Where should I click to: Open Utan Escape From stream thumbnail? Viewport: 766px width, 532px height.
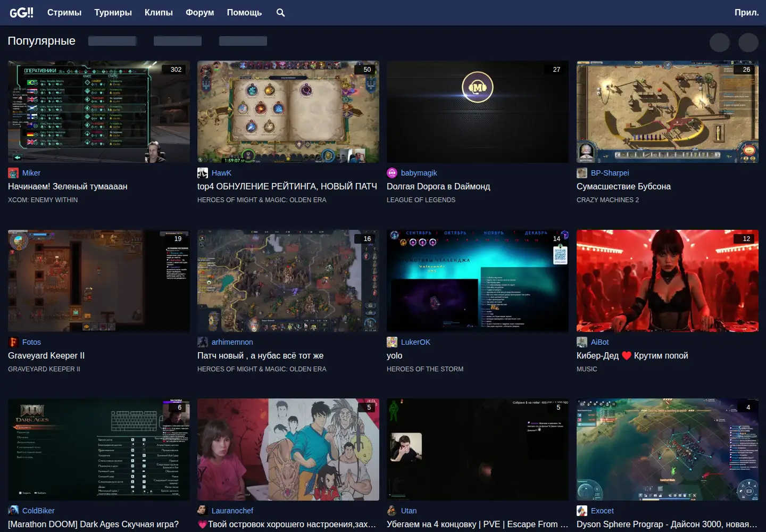point(478,450)
